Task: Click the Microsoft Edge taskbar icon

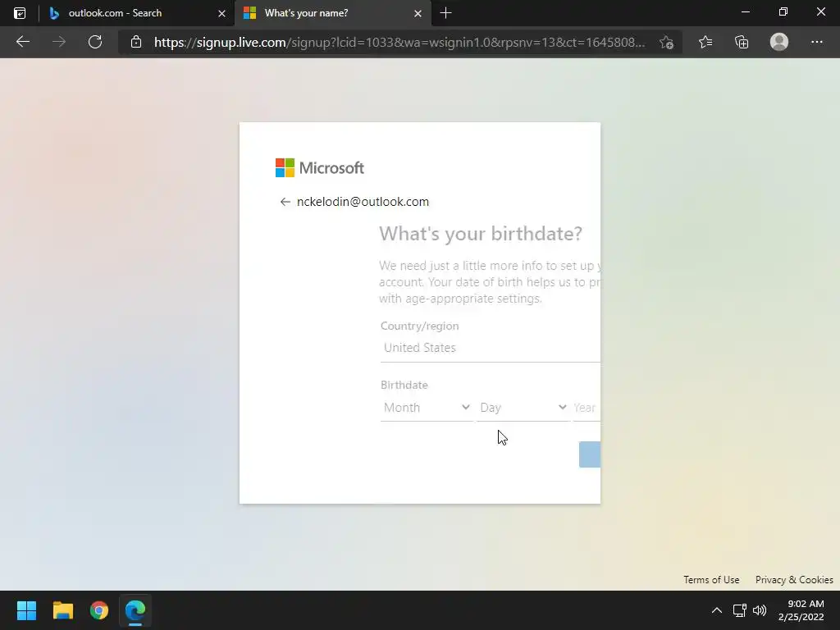Action: tap(135, 610)
